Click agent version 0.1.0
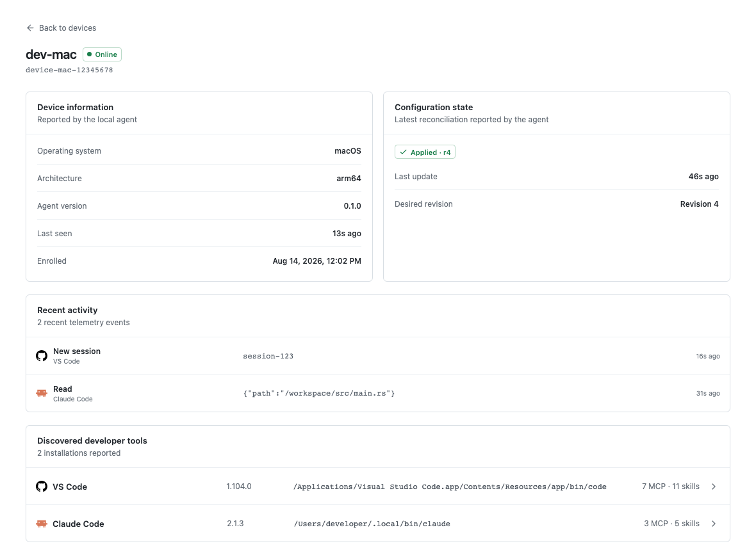756x555 pixels. click(x=352, y=205)
